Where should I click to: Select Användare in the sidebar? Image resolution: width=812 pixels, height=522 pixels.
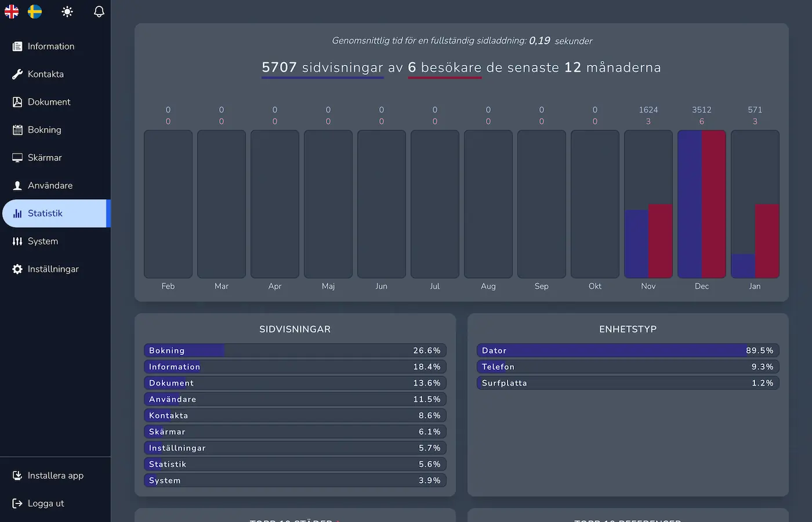[55, 186]
